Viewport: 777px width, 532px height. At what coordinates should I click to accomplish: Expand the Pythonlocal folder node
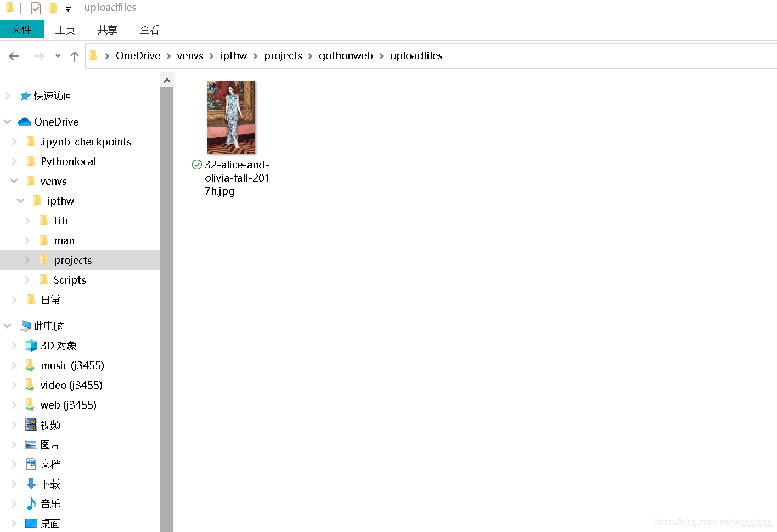tap(14, 161)
